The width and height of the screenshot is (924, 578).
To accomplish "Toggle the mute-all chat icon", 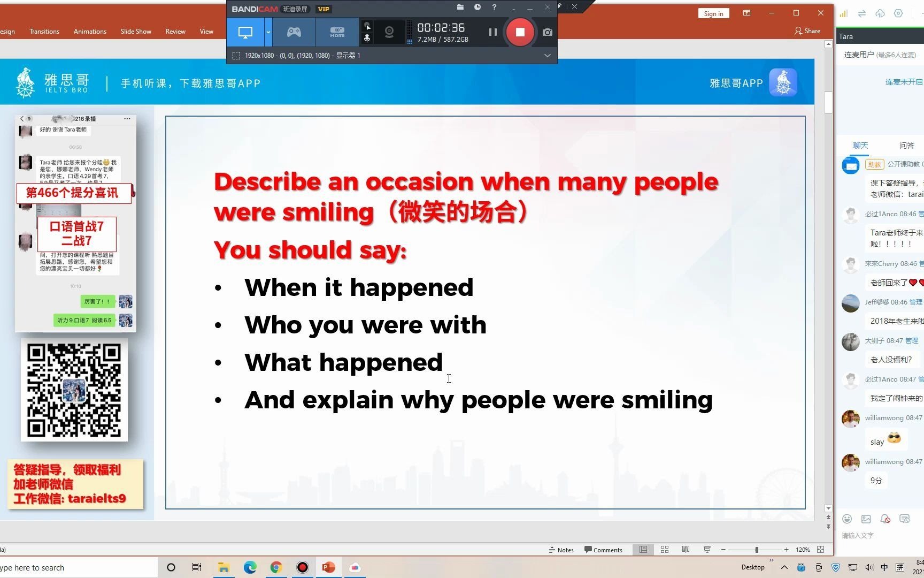I will coord(885,519).
